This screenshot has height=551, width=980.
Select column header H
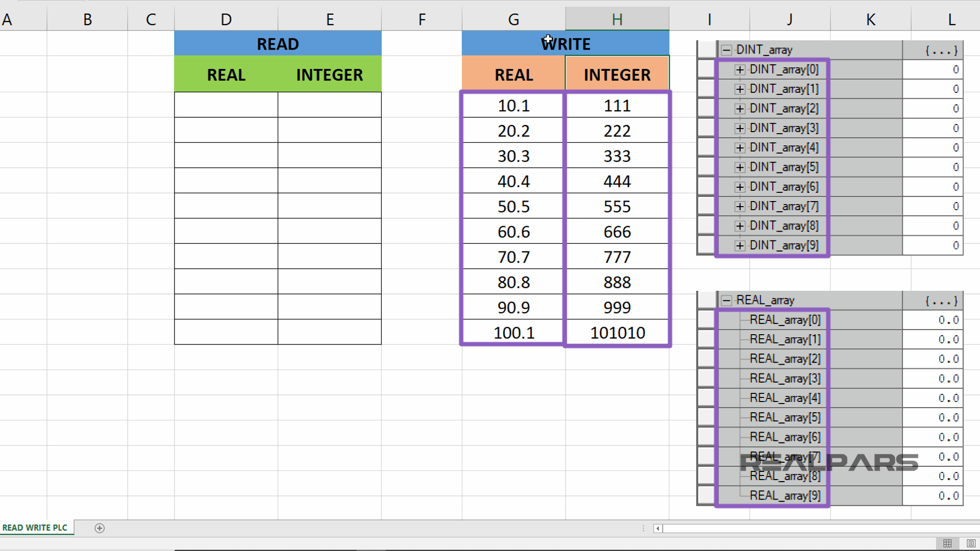pyautogui.click(x=617, y=19)
